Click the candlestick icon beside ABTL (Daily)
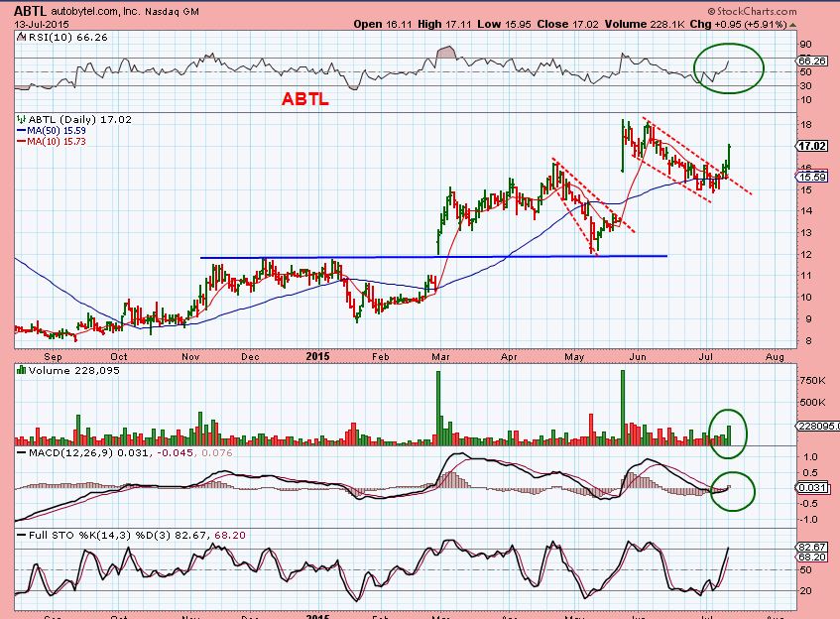Image resolution: width=840 pixels, height=619 pixels. [x=21, y=119]
